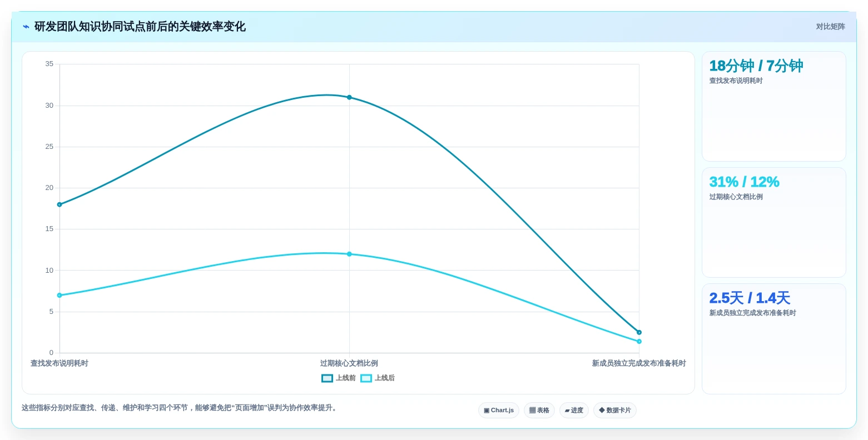Screen dimensions: 868x440
Task: Click 过期核心文档比例 x-axis label
Action: click(349, 363)
